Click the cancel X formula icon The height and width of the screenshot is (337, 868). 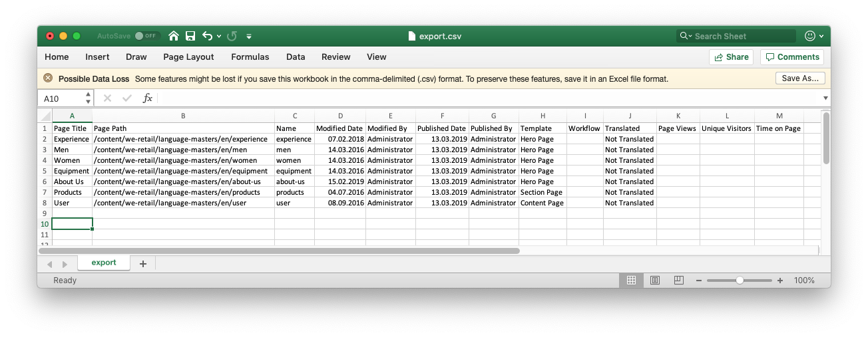[107, 98]
